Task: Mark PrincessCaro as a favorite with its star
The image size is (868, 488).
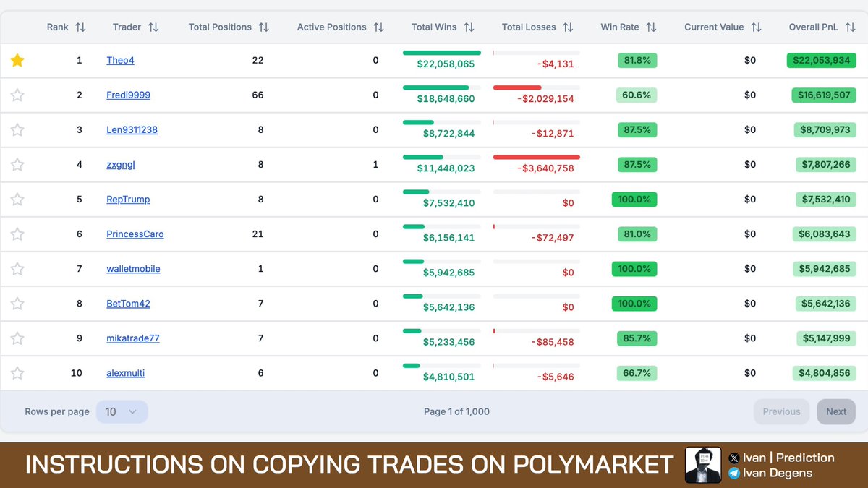Action: (x=17, y=234)
